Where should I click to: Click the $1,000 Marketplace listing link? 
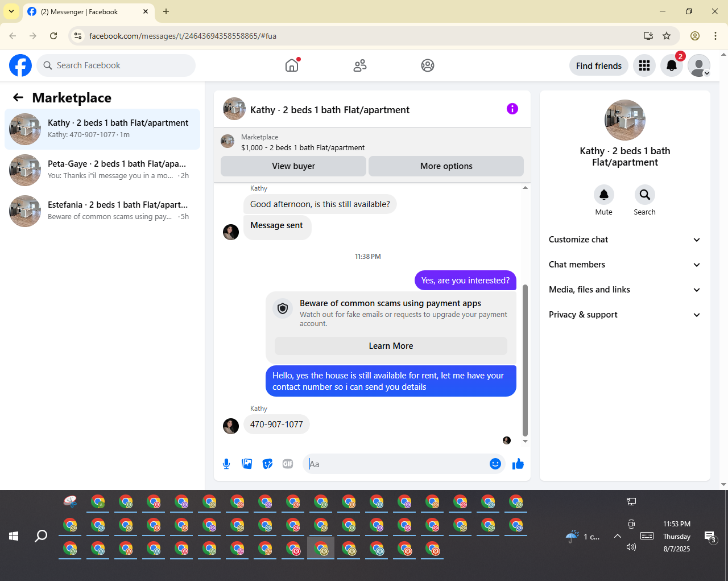(303, 147)
